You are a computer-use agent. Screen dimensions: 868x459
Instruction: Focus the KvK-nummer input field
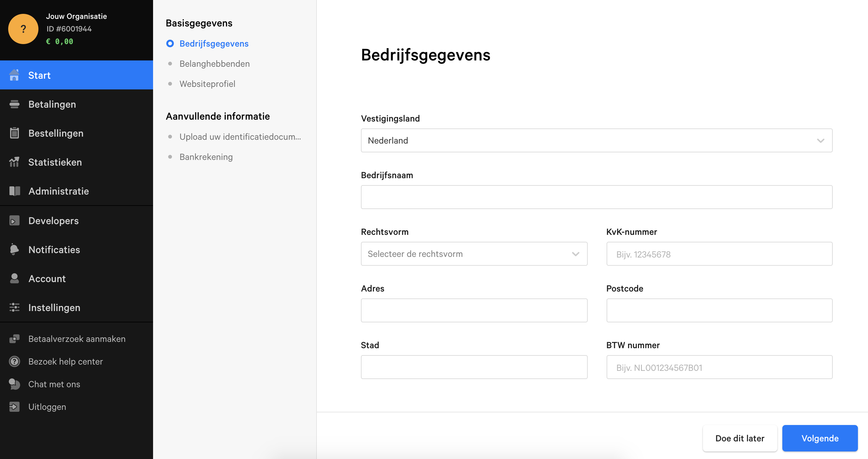(x=719, y=254)
